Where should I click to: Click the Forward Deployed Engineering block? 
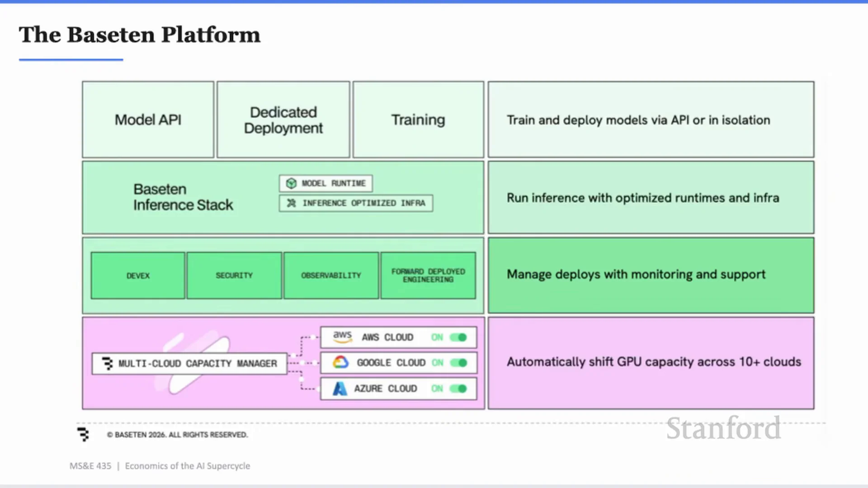coord(428,276)
